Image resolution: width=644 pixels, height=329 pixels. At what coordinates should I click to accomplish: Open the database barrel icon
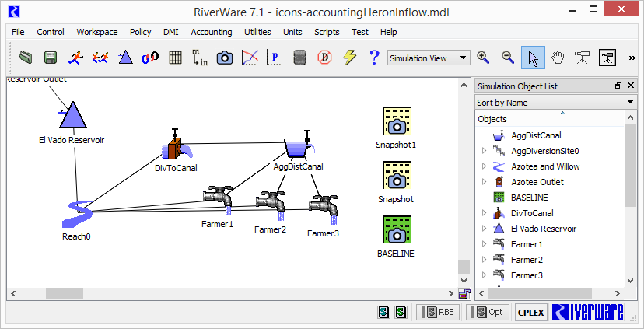tap(299, 58)
